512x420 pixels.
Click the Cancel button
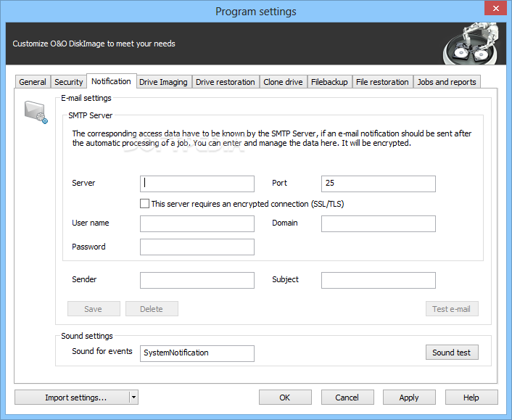347,398
